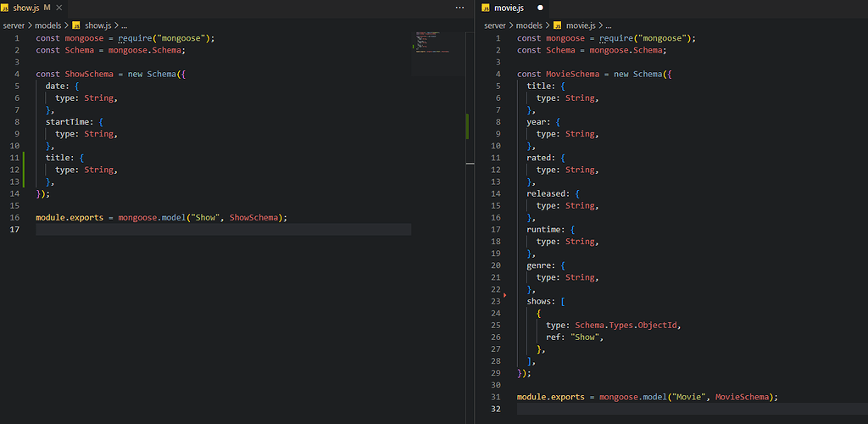The image size is (868, 424).
Task: Click JS icon in show.js breadcrumb
Action: 75,25
